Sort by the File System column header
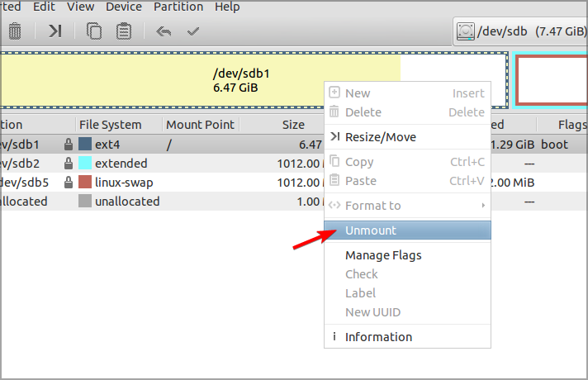588x380 pixels. coord(110,125)
